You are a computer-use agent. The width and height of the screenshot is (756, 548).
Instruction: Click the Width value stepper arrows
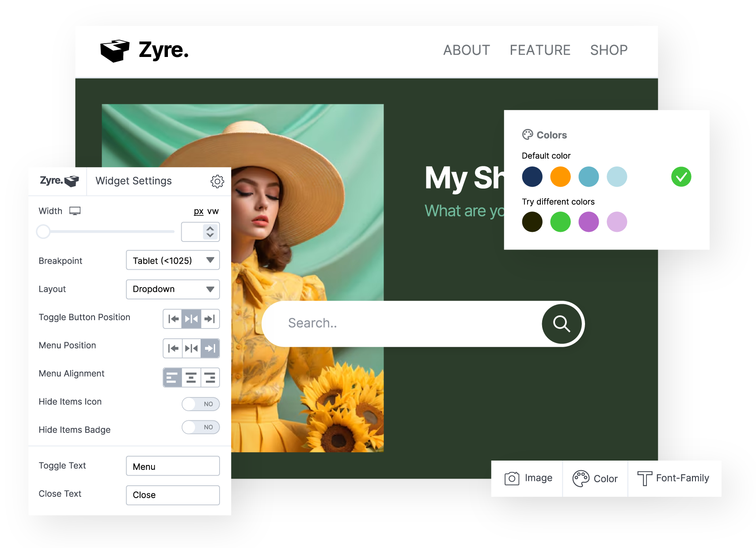click(x=210, y=232)
